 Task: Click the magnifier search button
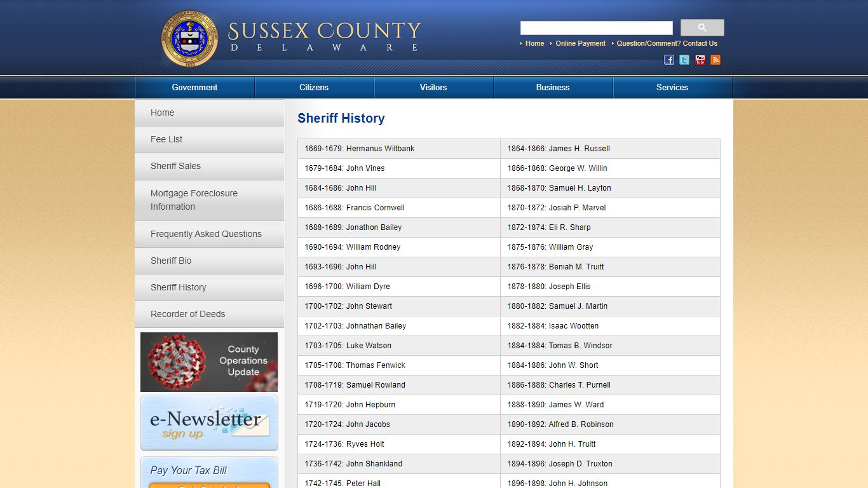pyautogui.click(x=702, y=28)
